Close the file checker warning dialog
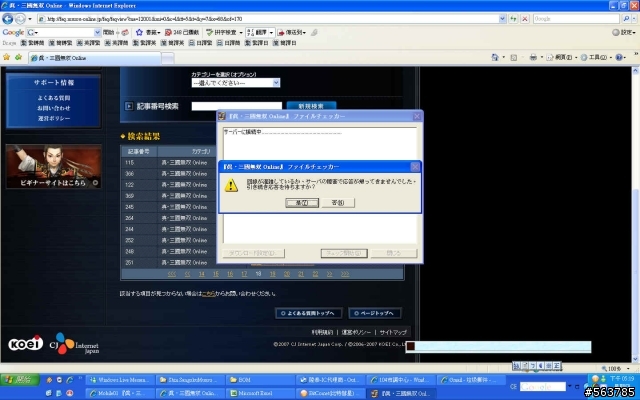This screenshot has width=640, height=400. 415,167
